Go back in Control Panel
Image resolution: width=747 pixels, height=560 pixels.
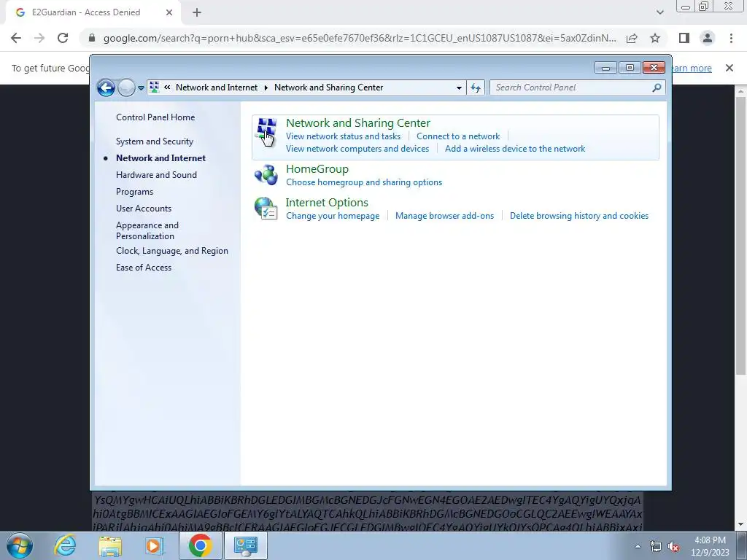(x=106, y=87)
